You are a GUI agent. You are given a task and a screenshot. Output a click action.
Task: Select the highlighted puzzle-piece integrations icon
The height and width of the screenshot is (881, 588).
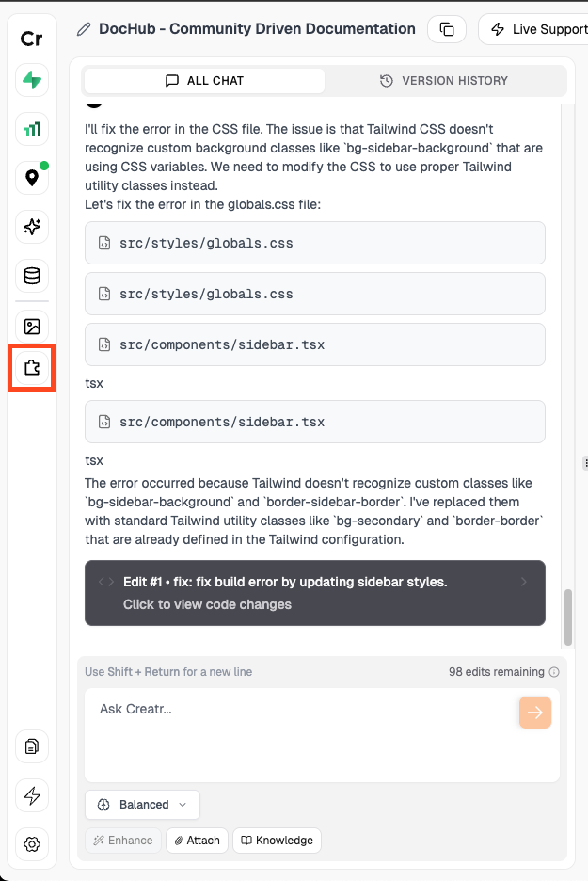[x=31, y=368]
